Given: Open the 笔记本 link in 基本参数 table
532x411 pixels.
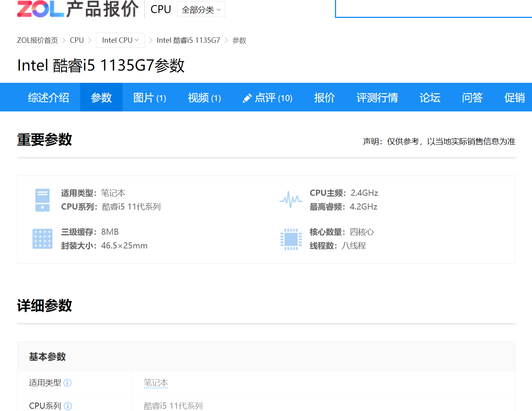Looking at the screenshot, I should 156,383.
